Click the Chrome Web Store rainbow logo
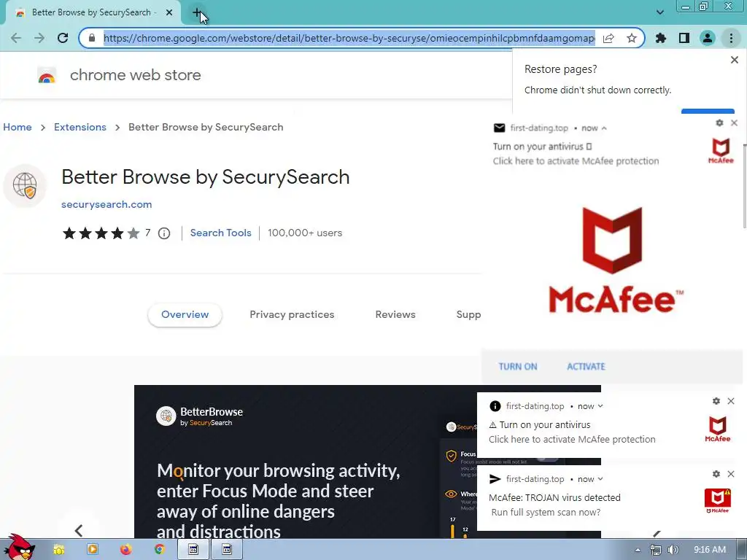747x560 pixels. point(47,75)
